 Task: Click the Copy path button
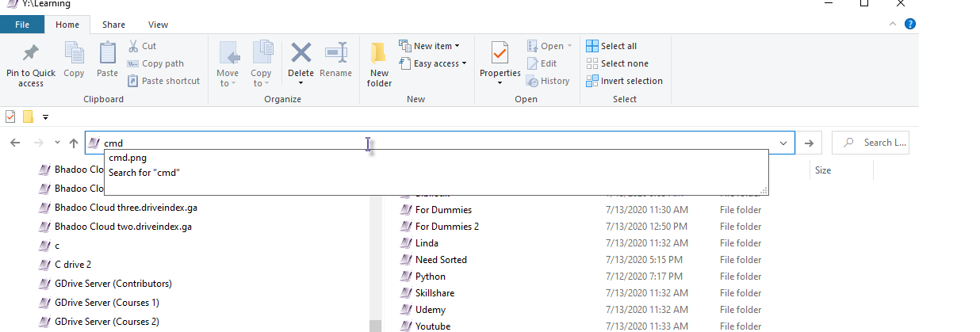[x=155, y=63]
